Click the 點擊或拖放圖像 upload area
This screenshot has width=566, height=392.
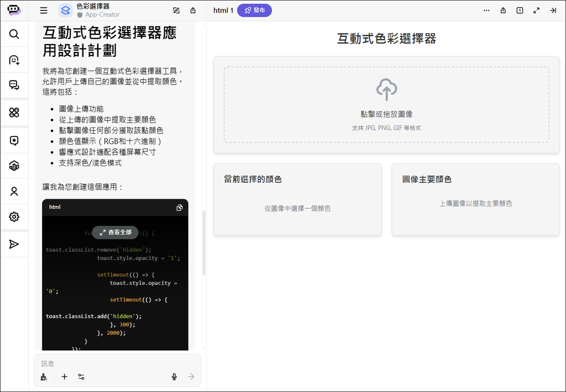pyautogui.click(x=386, y=104)
